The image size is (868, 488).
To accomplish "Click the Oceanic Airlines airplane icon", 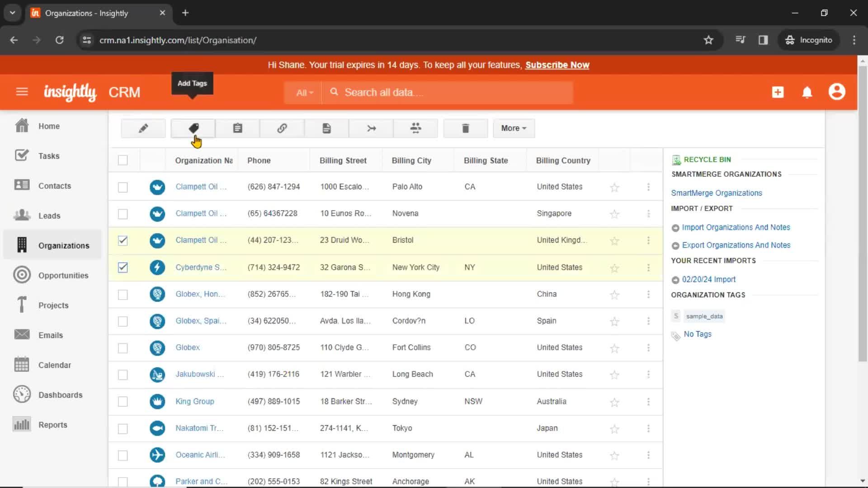I will pos(157,455).
